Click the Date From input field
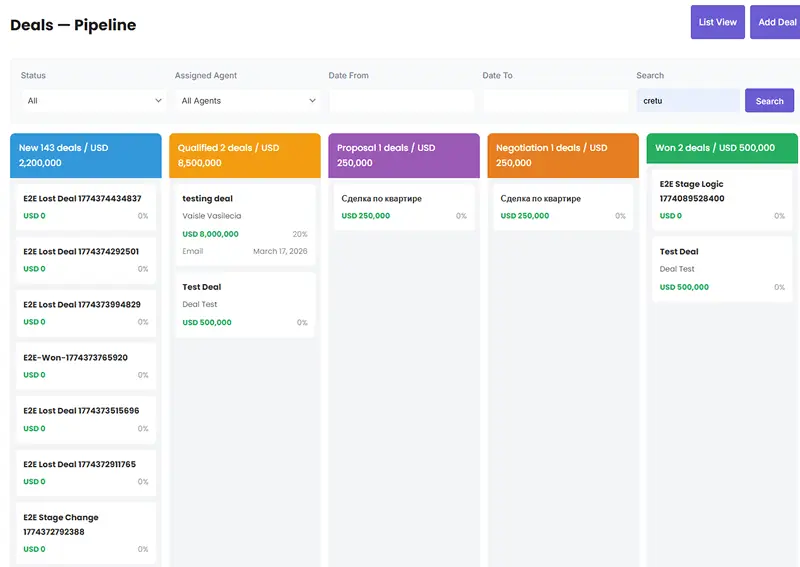The height and width of the screenshot is (567, 800). pyautogui.click(x=401, y=101)
